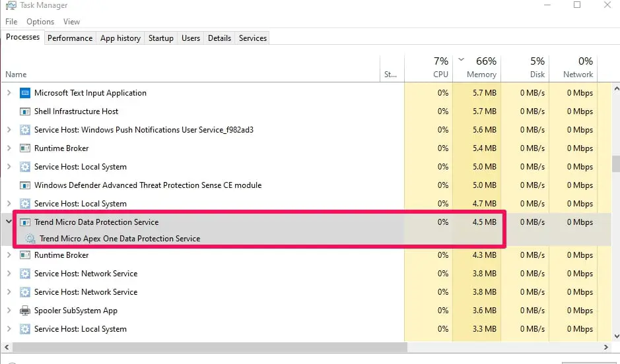Image resolution: width=620 pixels, height=364 pixels.
Task: Expand the Runtime Broker row using 4.3 MB
Action: tap(9, 255)
